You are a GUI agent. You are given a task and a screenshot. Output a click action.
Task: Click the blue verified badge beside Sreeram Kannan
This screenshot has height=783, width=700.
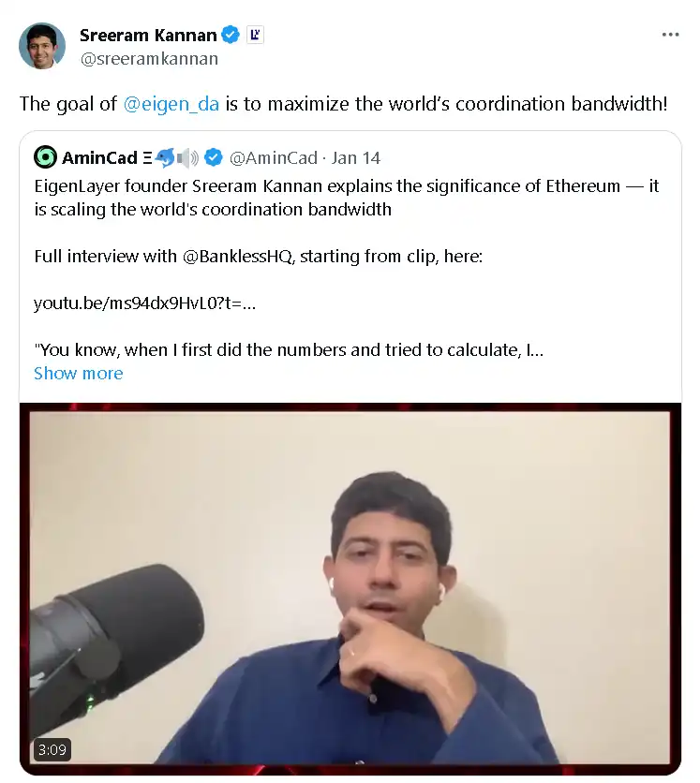pos(231,35)
